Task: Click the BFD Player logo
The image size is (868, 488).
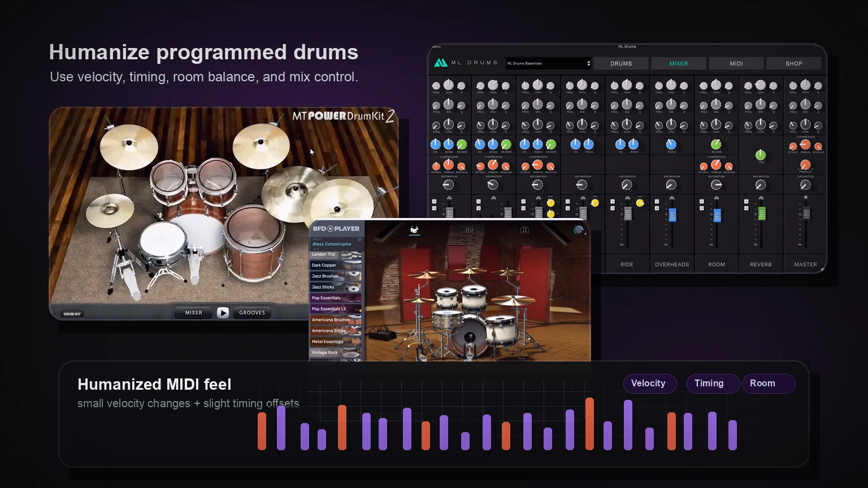Action: tap(336, 229)
